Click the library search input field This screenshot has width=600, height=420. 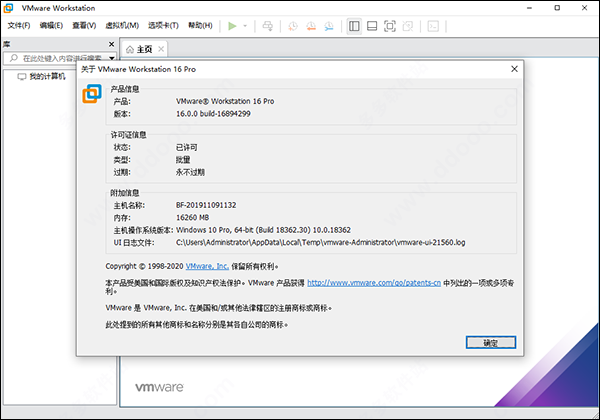click(x=59, y=58)
